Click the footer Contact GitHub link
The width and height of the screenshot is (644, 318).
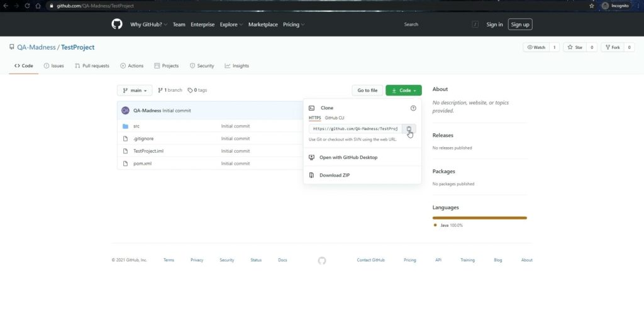[x=371, y=260]
